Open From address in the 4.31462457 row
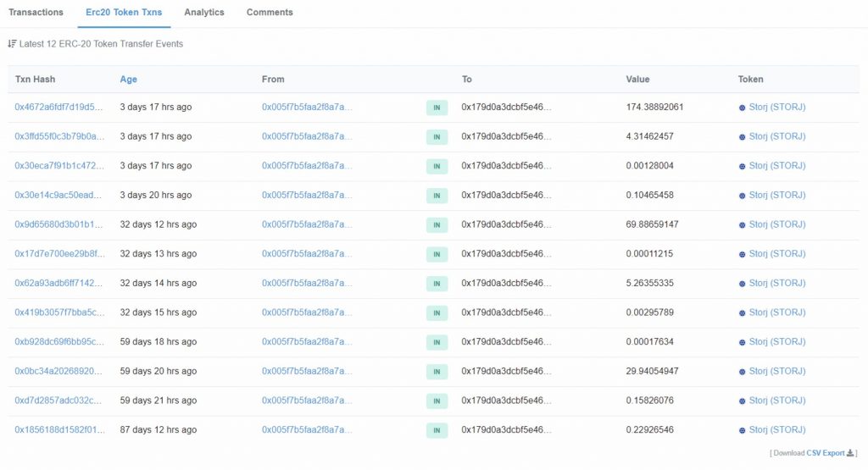The width and height of the screenshot is (868, 470). tap(306, 136)
